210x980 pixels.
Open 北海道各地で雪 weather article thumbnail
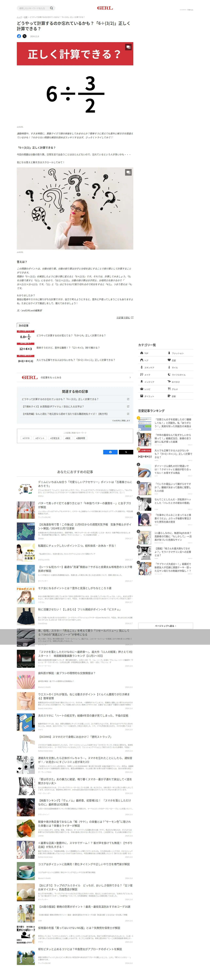(26, 531)
